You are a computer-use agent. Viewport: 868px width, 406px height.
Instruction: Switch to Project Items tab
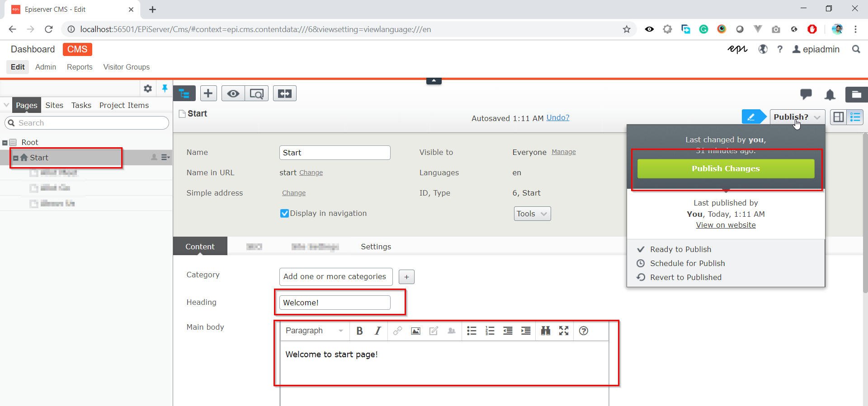click(x=124, y=105)
